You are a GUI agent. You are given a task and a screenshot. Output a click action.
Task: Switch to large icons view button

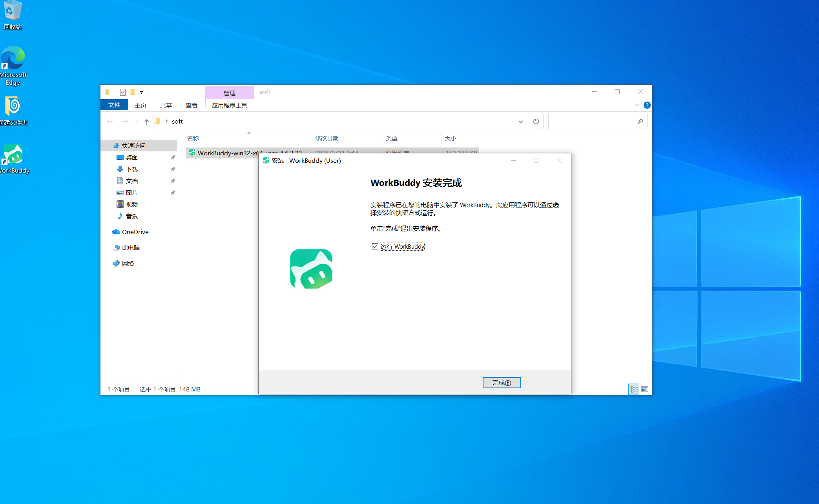645,389
